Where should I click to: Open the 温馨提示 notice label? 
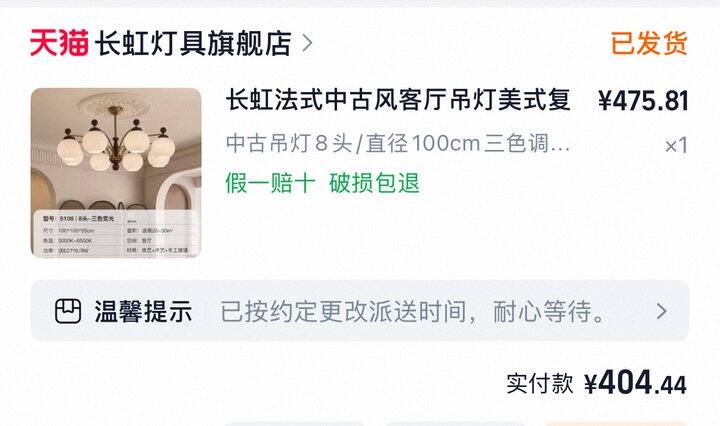143,311
